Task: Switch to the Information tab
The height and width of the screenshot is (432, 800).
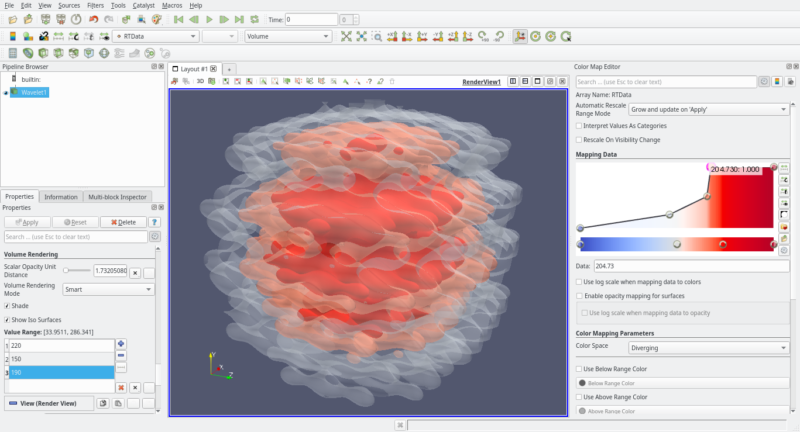Action: click(x=62, y=197)
